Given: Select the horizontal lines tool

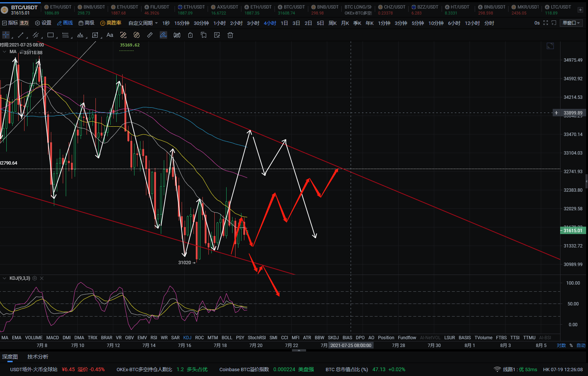Looking at the screenshot, I should (x=65, y=35).
